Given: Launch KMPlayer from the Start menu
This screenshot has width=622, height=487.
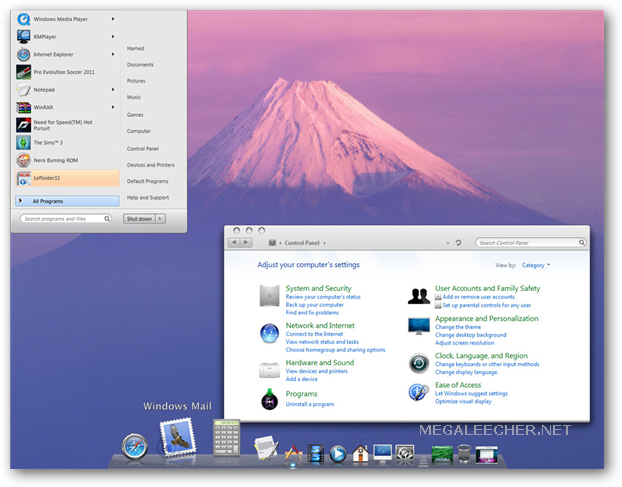Looking at the screenshot, I should [x=66, y=36].
